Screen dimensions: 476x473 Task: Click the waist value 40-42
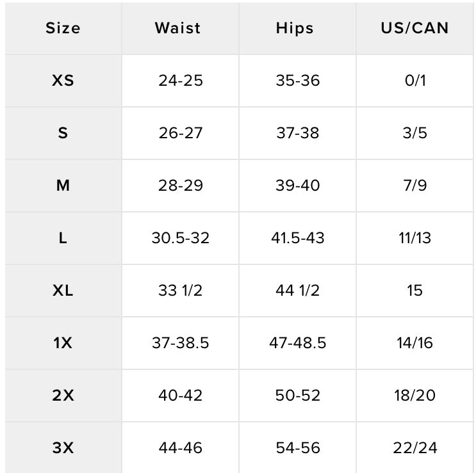tap(180, 396)
